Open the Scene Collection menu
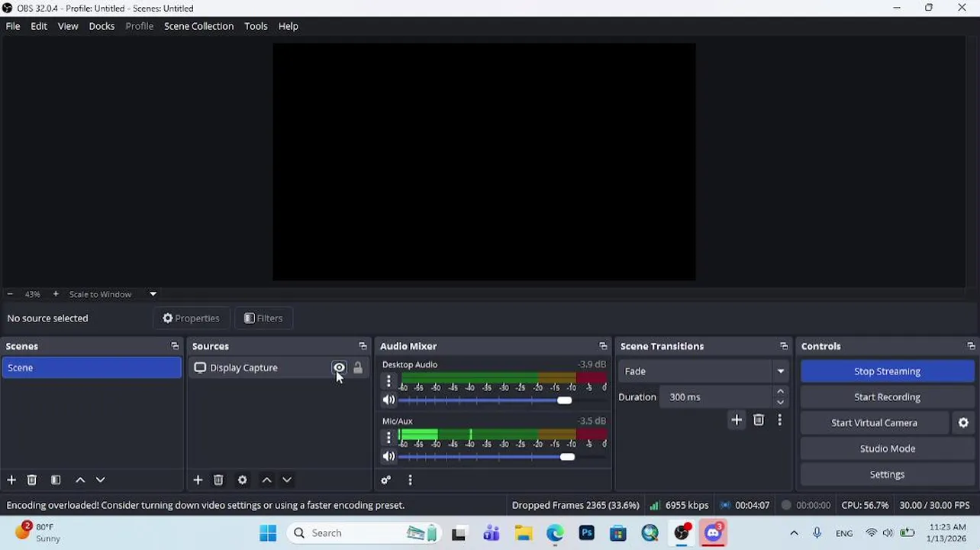980x550 pixels. (x=198, y=26)
